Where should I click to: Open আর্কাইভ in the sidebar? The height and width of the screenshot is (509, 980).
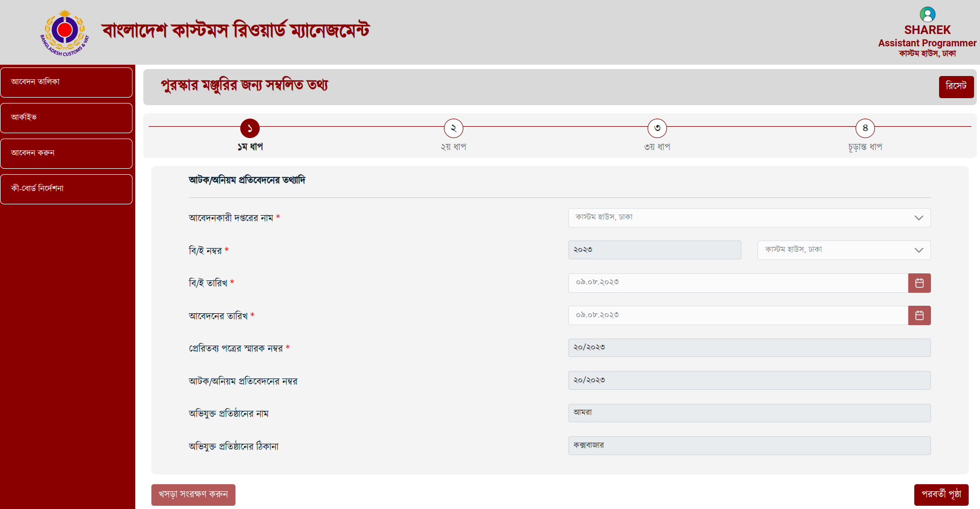coord(66,118)
